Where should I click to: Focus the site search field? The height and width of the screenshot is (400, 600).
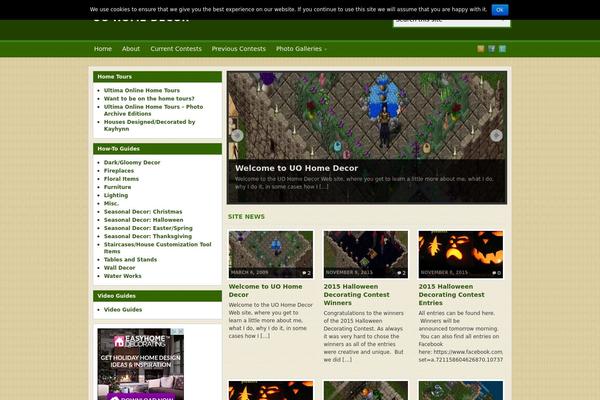pos(452,22)
